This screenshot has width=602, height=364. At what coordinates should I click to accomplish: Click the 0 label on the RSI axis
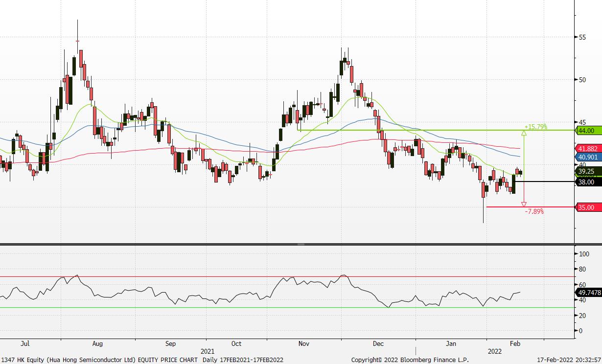580,331
